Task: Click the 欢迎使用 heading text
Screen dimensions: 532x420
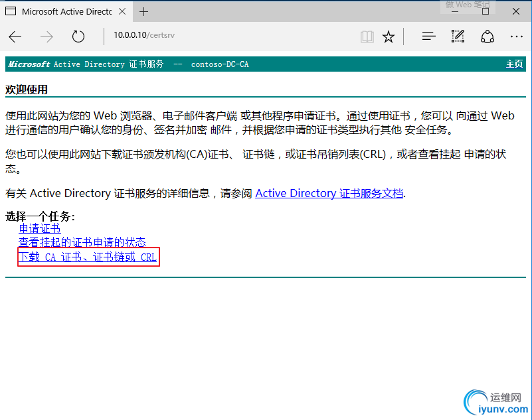Action: click(x=27, y=90)
